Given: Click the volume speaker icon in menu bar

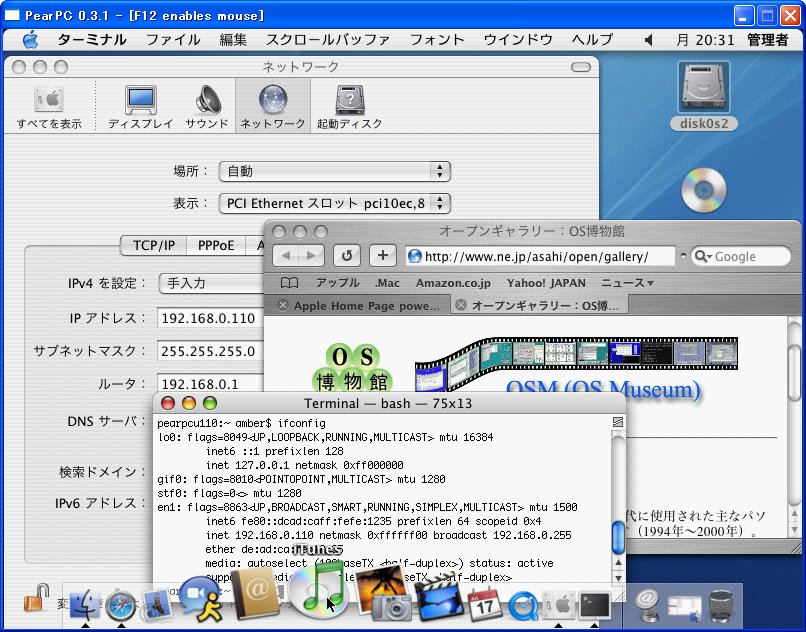Looking at the screenshot, I should click(649, 40).
